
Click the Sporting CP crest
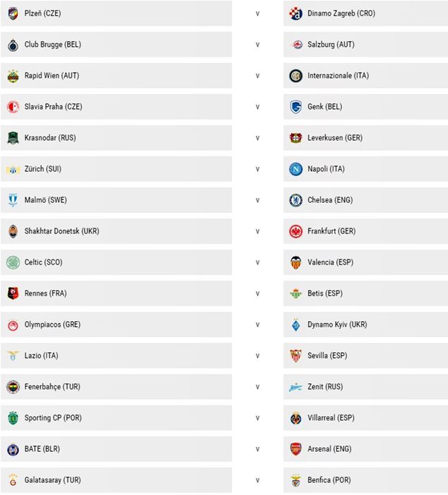point(13,418)
